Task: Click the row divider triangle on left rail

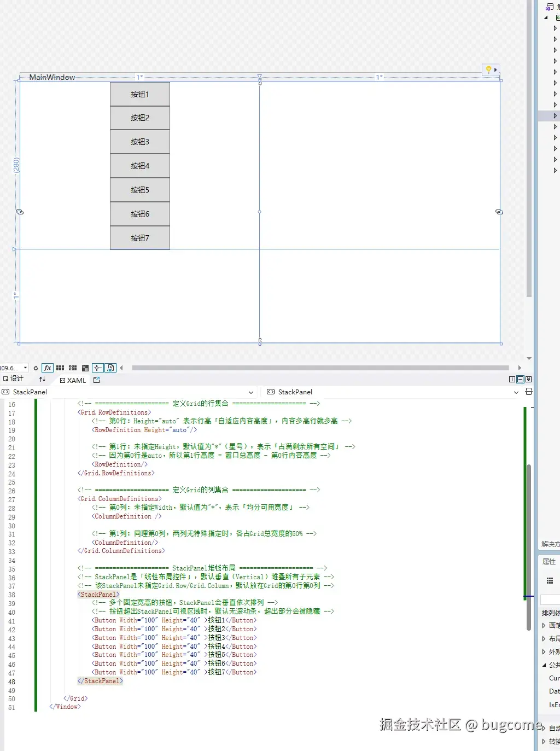Action: pyautogui.click(x=14, y=249)
